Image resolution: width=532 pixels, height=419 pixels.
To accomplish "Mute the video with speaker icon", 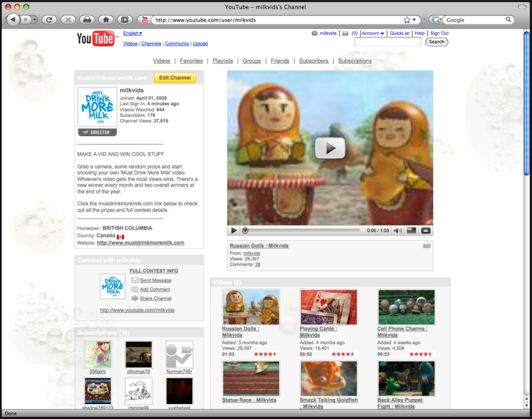I will click(397, 230).
